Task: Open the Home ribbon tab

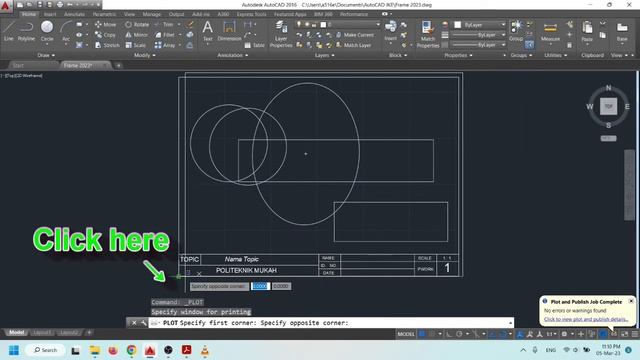Action: [x=29, y=14]
